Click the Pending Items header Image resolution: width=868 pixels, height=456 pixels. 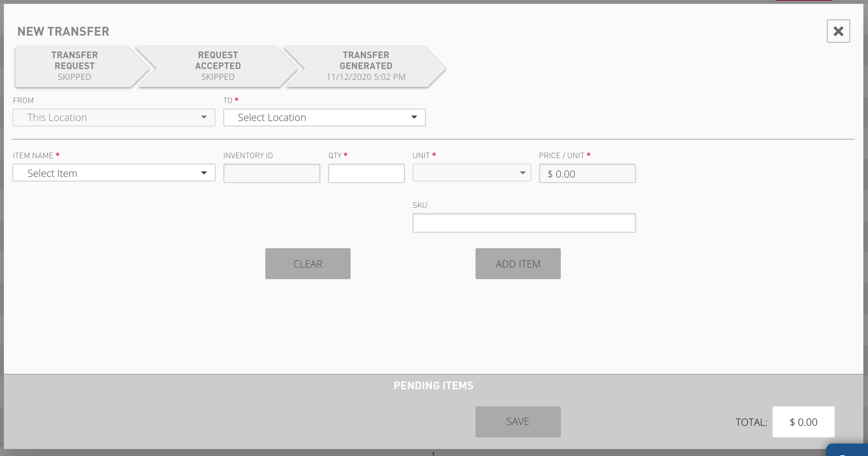coord(433,386)
